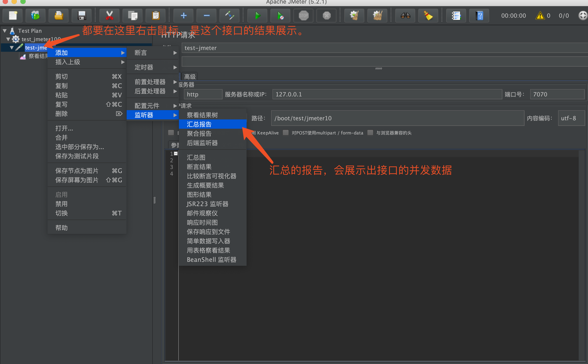Screen dimensions: 588x364
Task: Open function helper list icon
Action: click(456, 16)
